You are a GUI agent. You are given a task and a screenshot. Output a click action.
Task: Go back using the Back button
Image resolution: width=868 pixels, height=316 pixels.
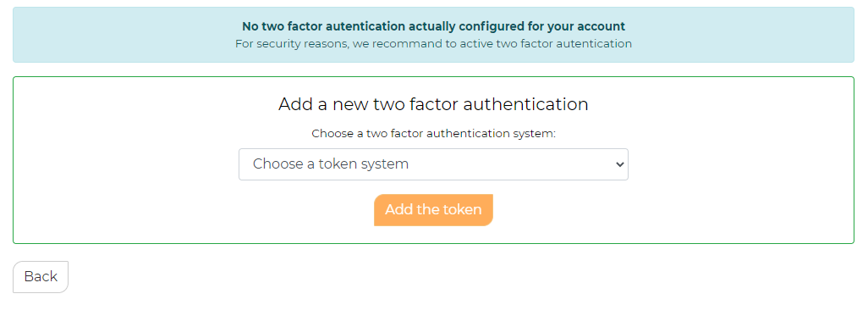[41, 277]
